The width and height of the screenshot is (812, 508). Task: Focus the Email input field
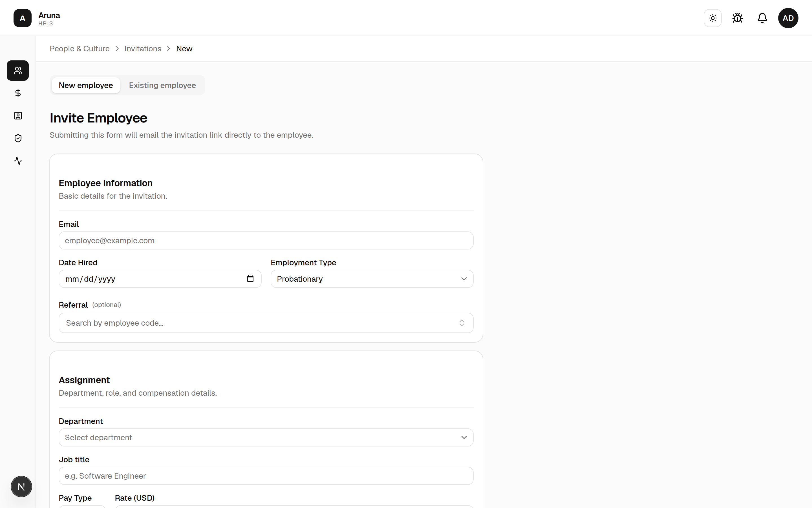[x=266, y=240]
